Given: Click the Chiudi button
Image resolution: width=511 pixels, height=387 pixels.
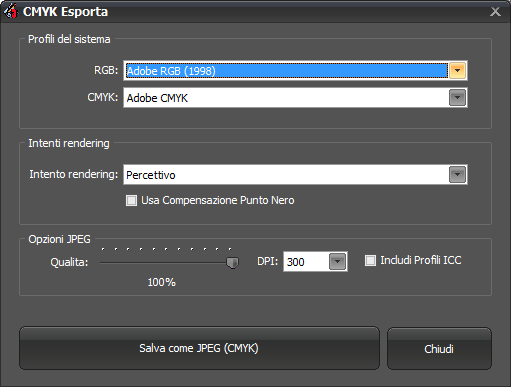Looking at the screenshot, I should click(x=439, y=349).
